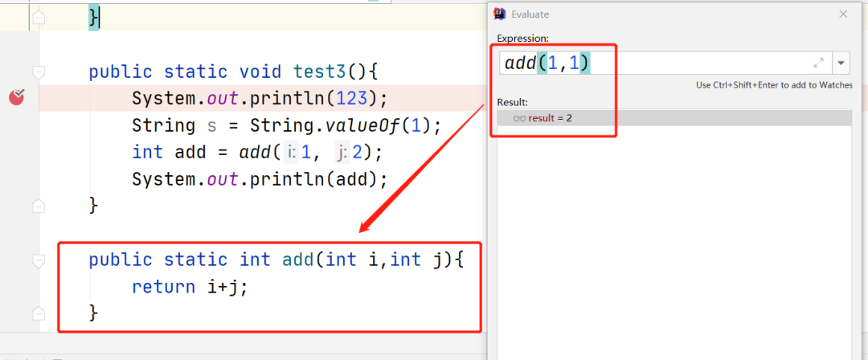Toggle the breakpoint on the println(123) line

click(x=17, y=98)
